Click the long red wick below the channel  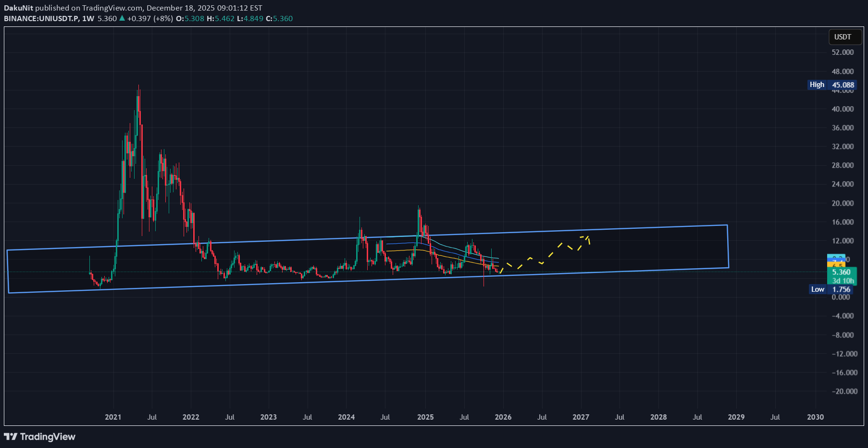point(484,282)
